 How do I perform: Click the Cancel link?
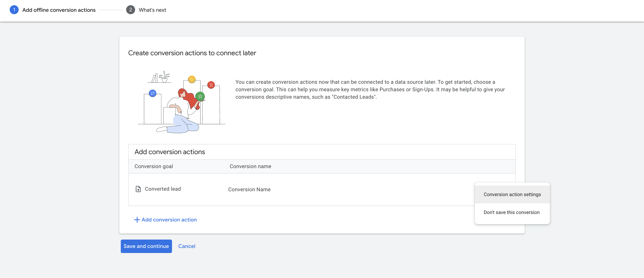pyautogui.click(x=187, y=246)
